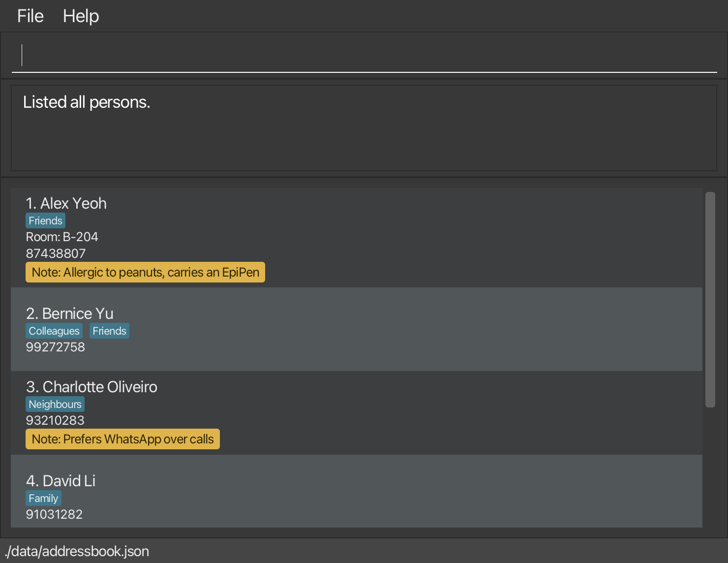Open the File menu
Screen dimensions: 728x563
pyautogui.click(x=30, y=16)
